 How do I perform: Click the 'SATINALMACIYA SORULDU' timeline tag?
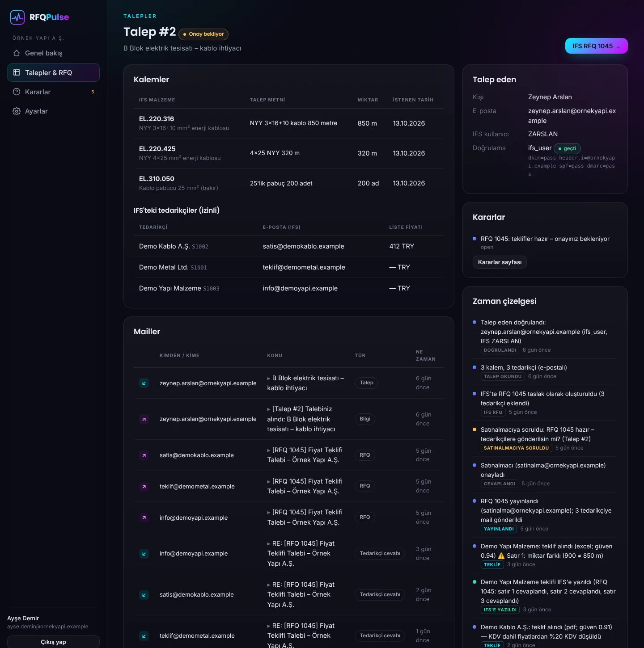(516, 448)
